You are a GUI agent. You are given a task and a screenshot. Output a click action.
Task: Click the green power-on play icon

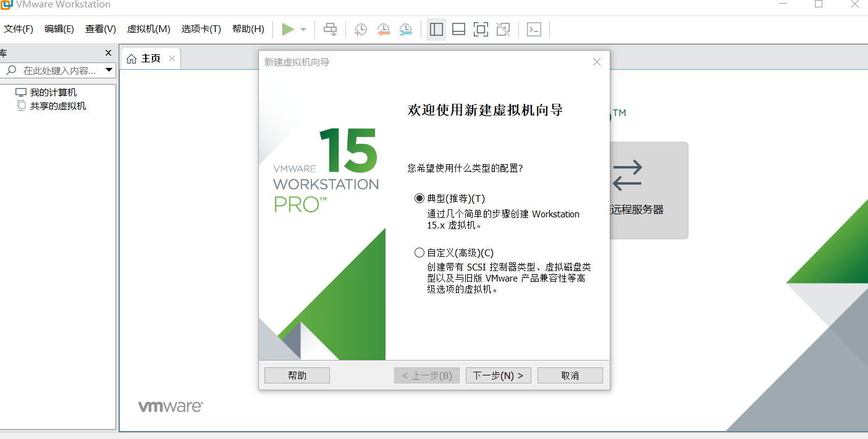point(288,29)
